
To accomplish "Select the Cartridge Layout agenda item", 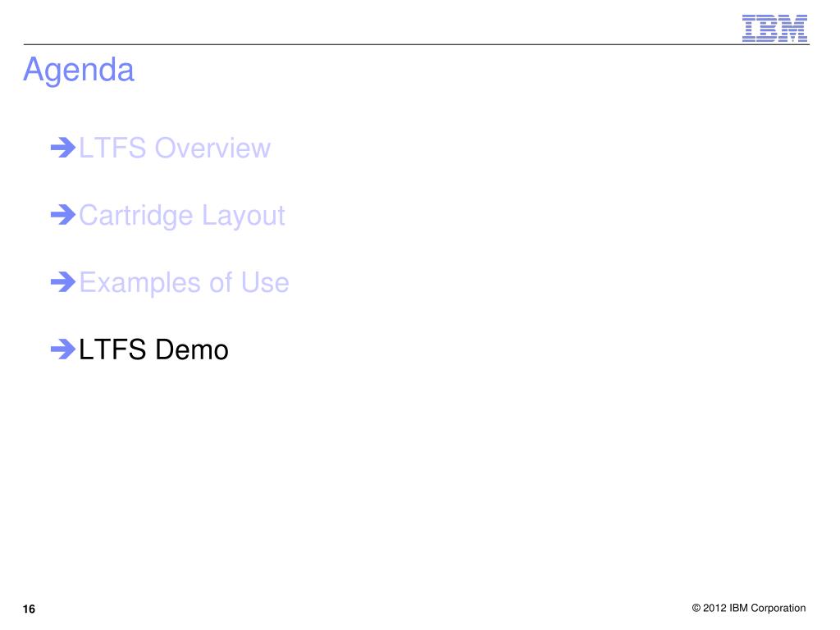I will tap(181, 216).
